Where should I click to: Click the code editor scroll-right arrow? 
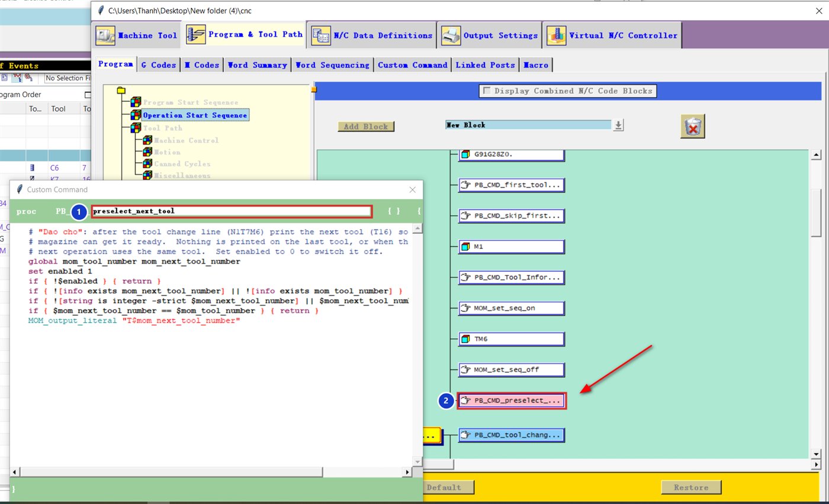point(407,472)
